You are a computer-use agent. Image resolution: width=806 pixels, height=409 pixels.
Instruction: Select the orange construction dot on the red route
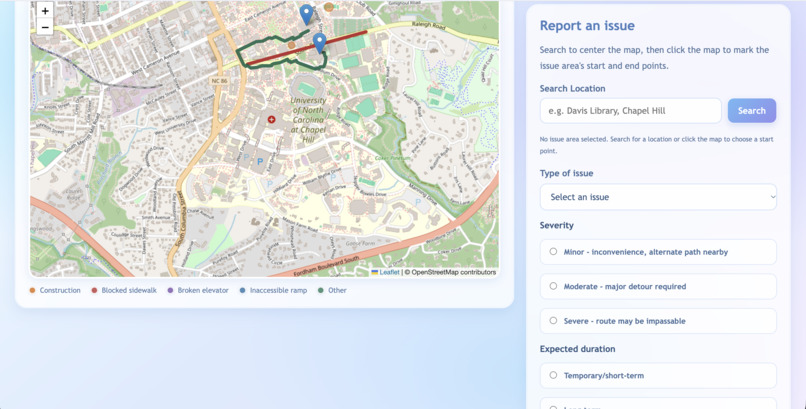coord(291,46)
